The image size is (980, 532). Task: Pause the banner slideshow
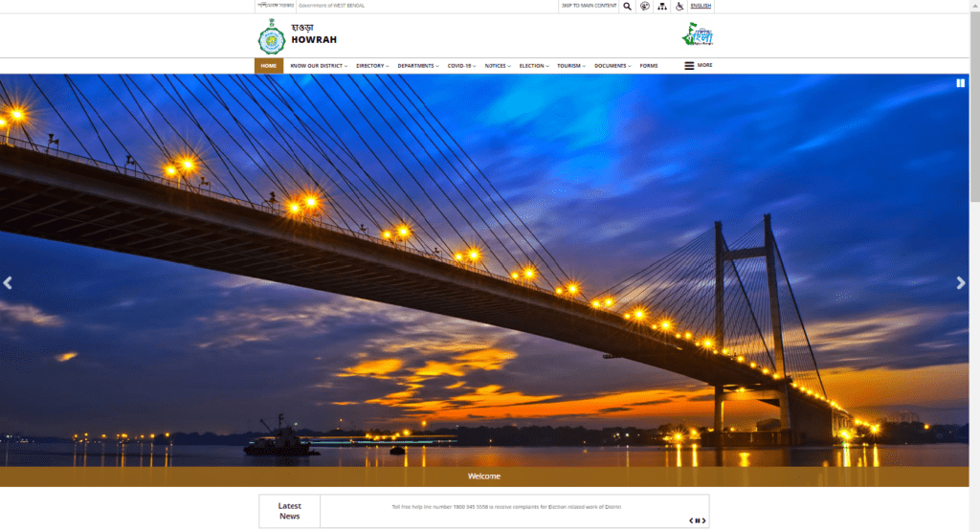click(x=960, y=83)
